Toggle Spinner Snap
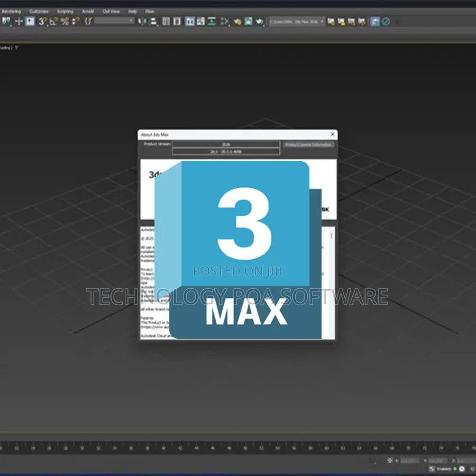The height and width of the screenshot is (476, 476). (x=76, y=21)
